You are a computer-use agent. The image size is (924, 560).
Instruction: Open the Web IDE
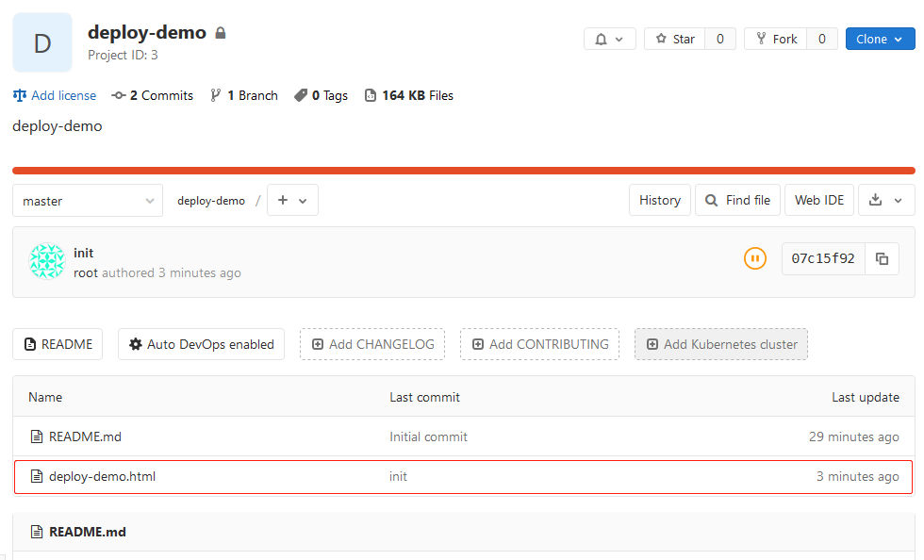819,201
